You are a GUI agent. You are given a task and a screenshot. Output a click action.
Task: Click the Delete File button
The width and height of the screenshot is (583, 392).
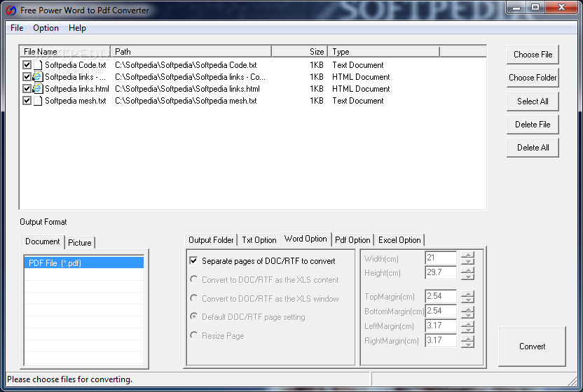533,125
